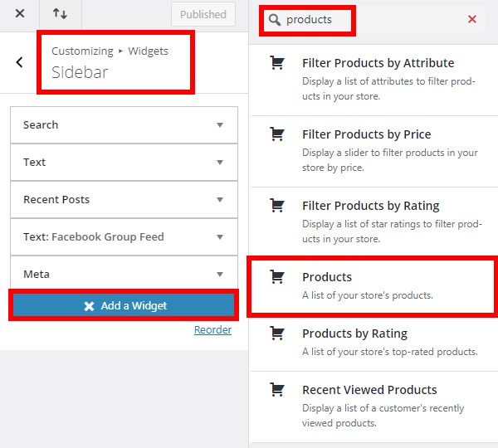The height and width of the screenshot is (448, 498).
Task: Click cart icon beside Recent Viewed Products
Action: 277,390
